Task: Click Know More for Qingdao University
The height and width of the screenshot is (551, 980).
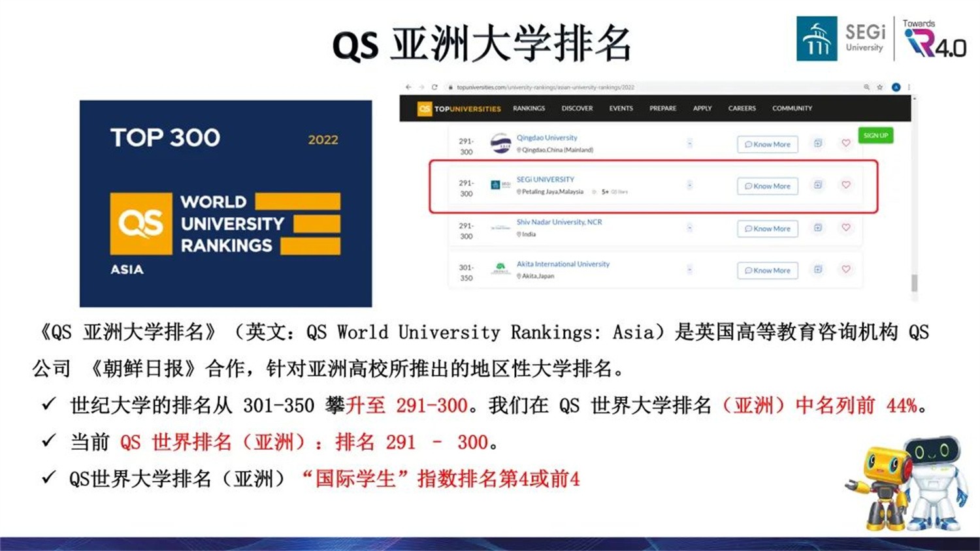Action: (768, 144)
